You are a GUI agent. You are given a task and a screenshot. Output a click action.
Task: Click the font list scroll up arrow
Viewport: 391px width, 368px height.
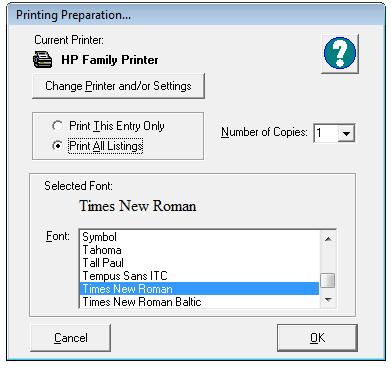click(328, 239)
